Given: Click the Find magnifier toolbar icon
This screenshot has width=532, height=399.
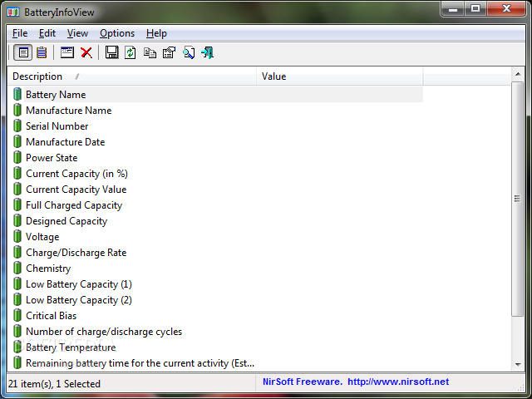Looking at the screenshot, I should 189,52.
